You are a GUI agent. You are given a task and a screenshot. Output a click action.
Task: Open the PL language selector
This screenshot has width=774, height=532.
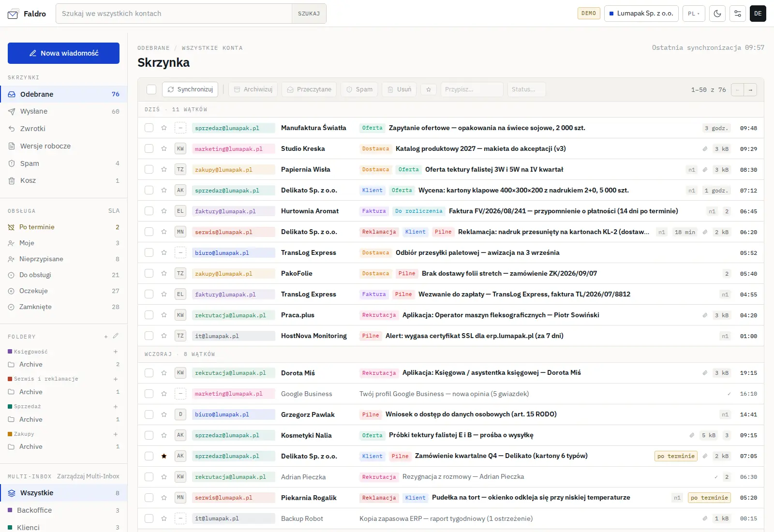(694, 14)
